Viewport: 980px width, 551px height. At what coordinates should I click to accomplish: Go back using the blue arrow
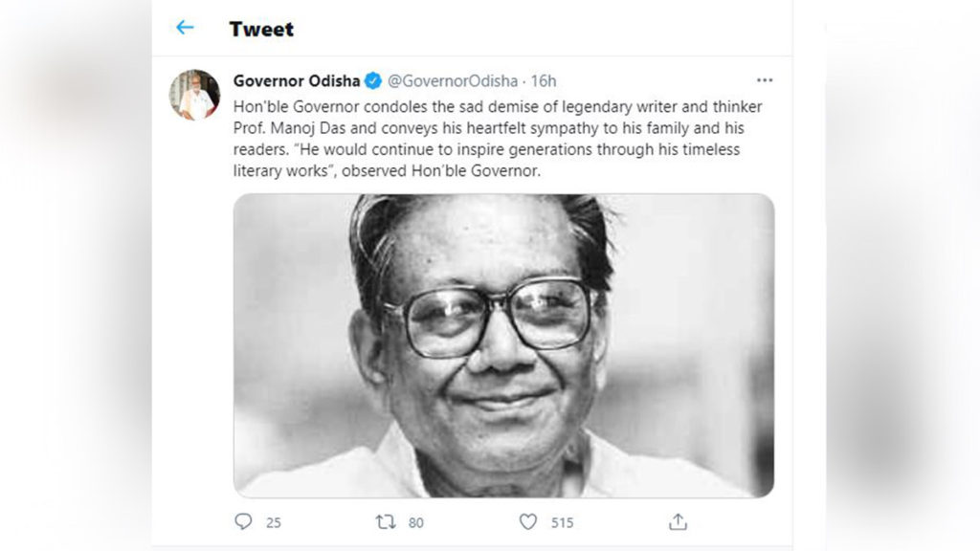[x=185, y=28]
